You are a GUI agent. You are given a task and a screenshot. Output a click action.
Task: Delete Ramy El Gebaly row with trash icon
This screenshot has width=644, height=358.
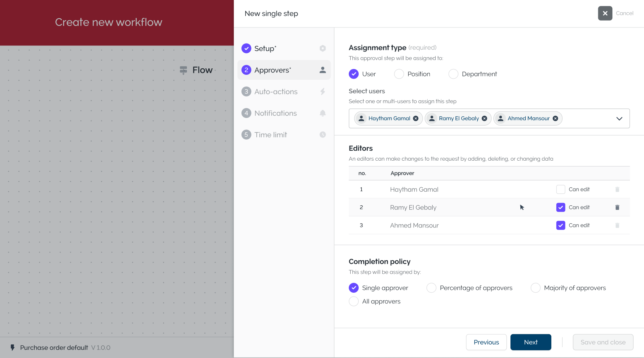coord(617,208)
